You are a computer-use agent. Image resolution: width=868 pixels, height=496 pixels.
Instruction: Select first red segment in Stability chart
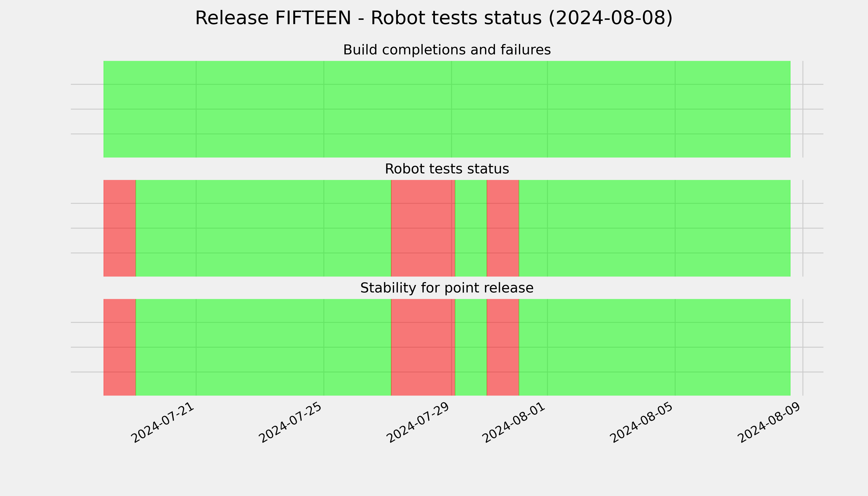(x=120, y=347)
